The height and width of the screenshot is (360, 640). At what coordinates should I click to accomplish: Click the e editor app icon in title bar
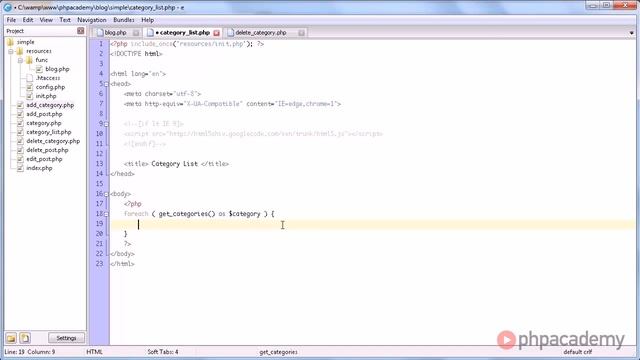pyautogui.click(x=8, y=7)
